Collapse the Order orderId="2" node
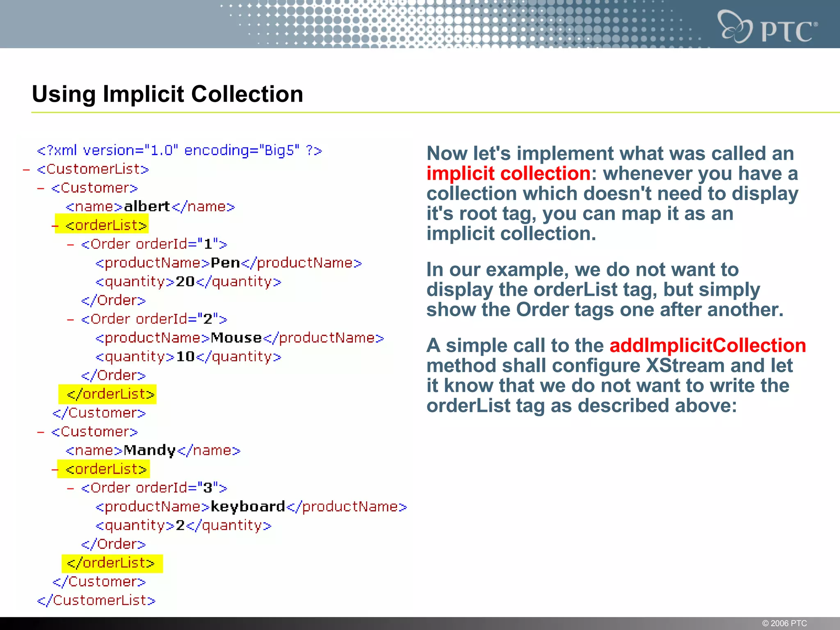The height and width of the screenshot is (630, 840). coord(71,320)
